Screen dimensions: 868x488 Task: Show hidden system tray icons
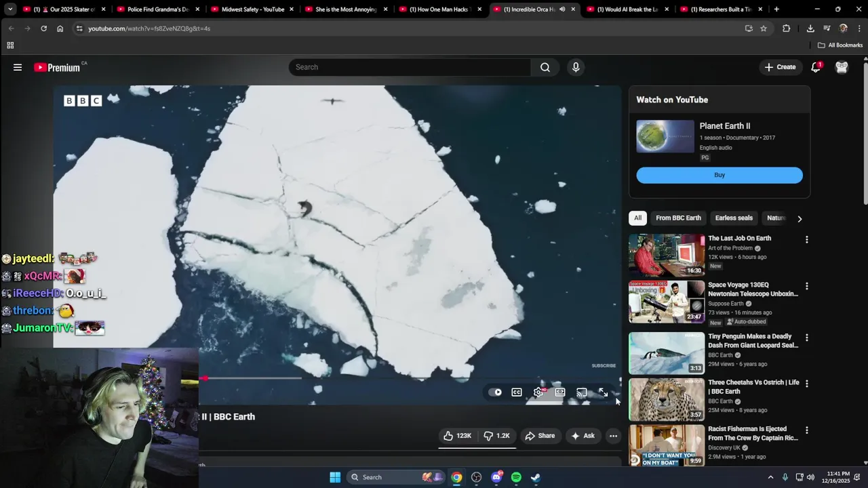[770, 477]
